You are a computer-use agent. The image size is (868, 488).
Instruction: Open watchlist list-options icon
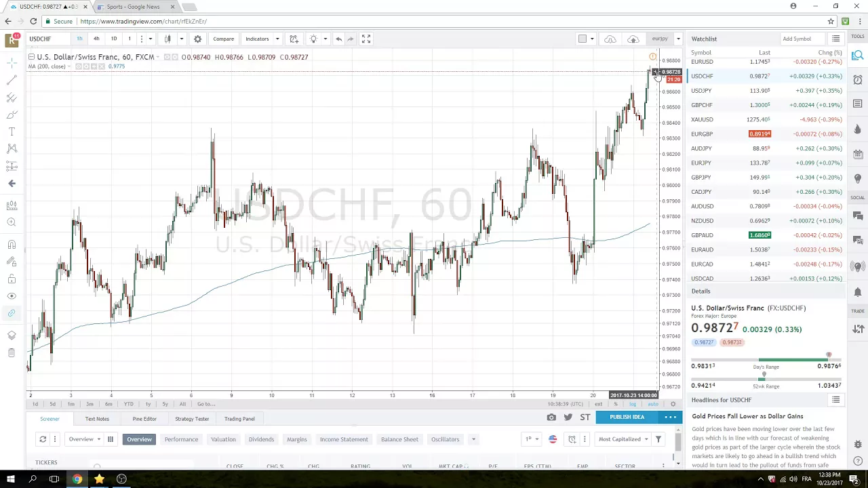pyautogui.click(x=835, y=39)
